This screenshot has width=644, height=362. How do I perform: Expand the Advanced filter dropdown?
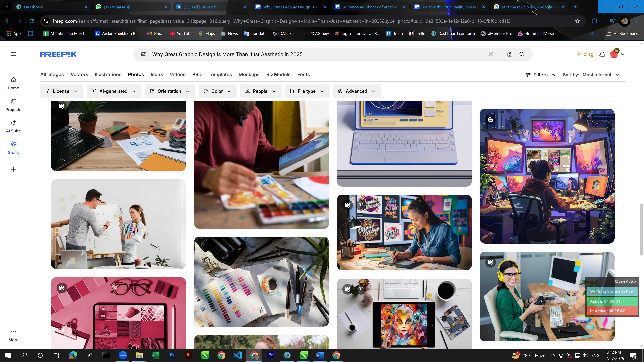click(x=357, y=91)
